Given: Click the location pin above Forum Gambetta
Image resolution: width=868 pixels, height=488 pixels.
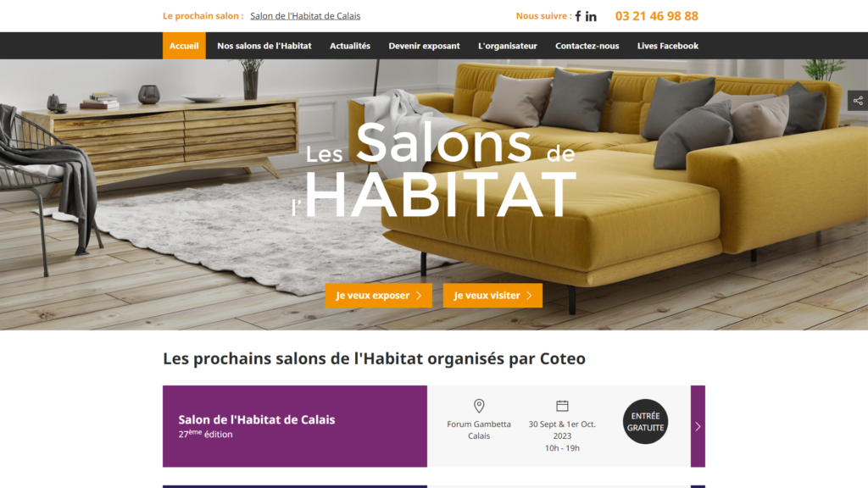Looking at the screenshot, I should [x=479, y=406].
